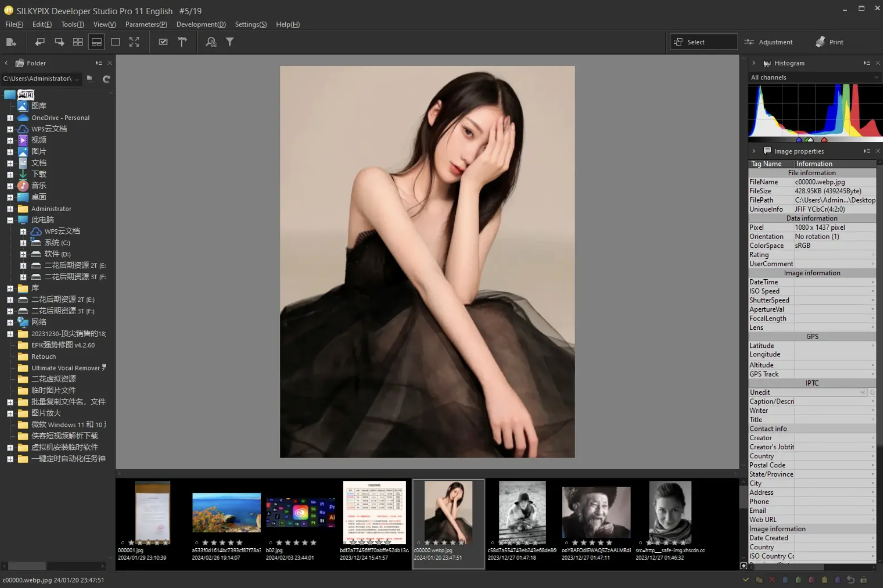
Task: Open the Parameters menu
Action: (x=146, y=24)
